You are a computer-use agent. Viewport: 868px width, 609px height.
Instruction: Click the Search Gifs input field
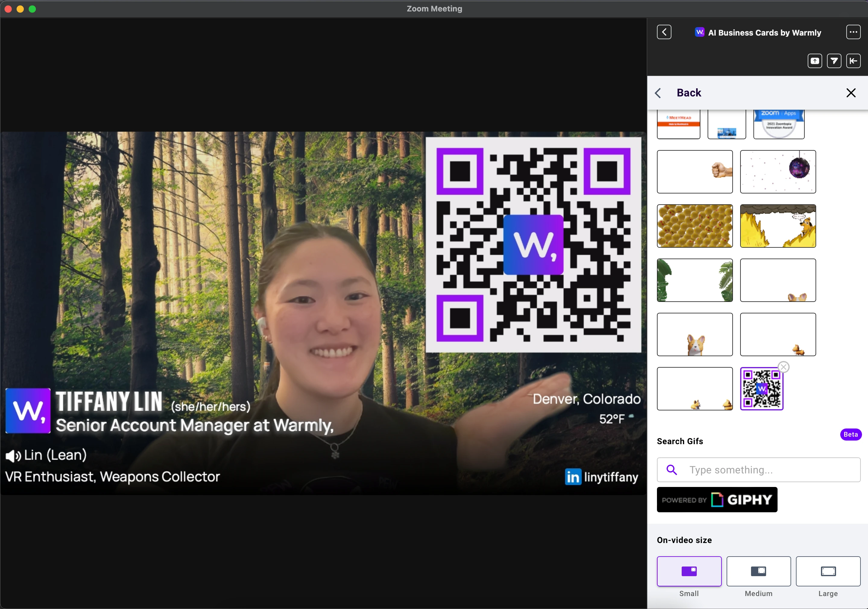(x=771, y=469)
